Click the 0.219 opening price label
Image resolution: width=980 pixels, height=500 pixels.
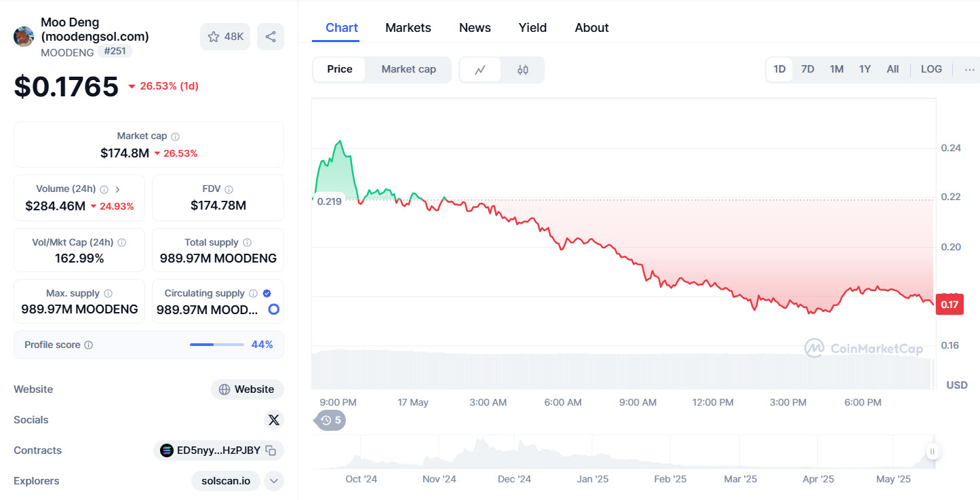[x=329, y=201]
